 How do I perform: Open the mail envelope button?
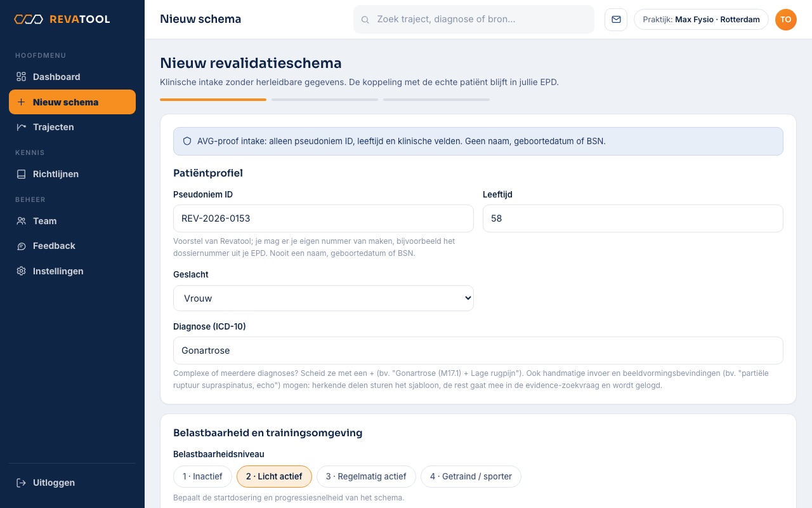pos(616,19)
